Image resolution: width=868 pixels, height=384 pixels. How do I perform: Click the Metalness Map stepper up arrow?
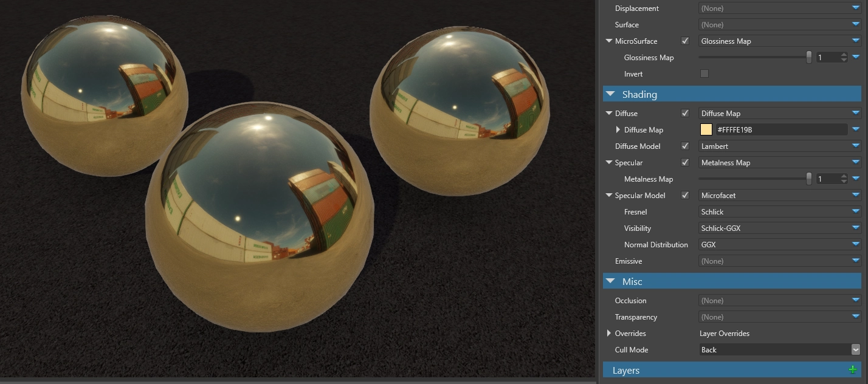pos(843,176)
